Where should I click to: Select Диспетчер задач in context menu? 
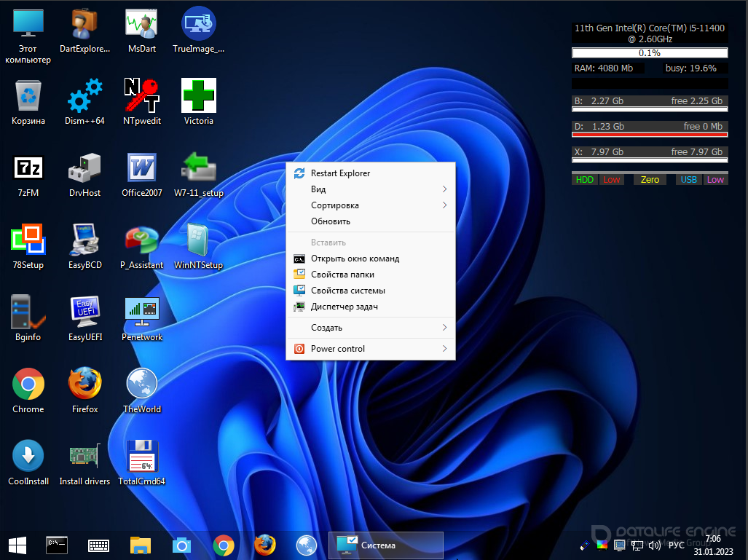(344, 307)
